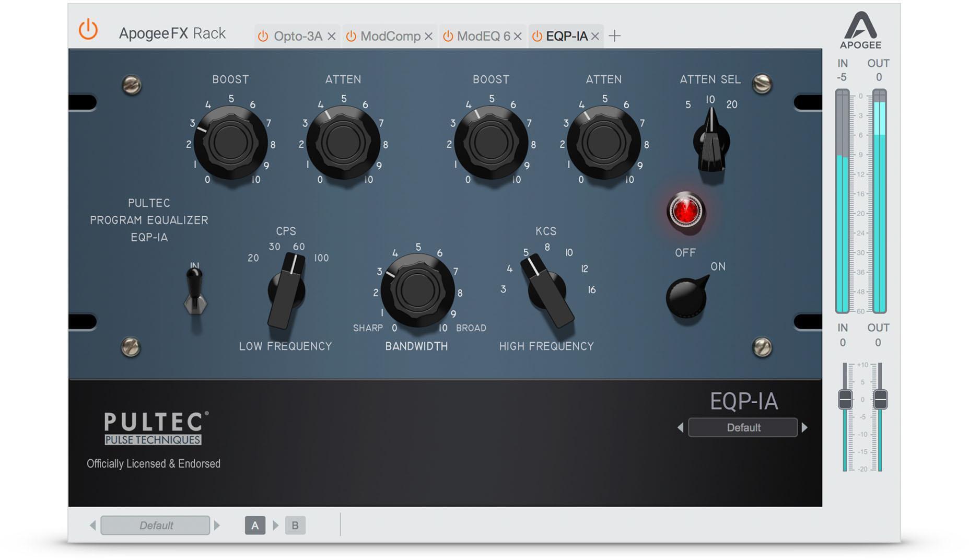
Task: Select the ModEQ 6 tab
Action: click(x=483, y=36)
